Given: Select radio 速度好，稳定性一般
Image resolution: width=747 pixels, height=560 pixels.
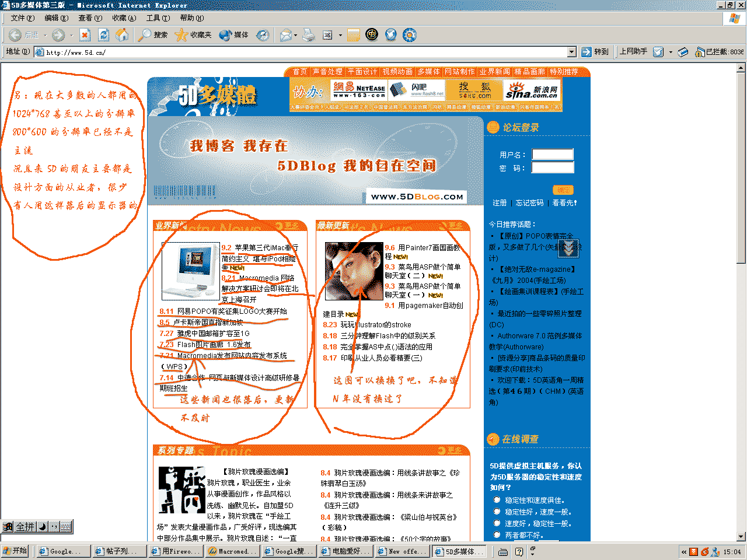Looking at the screenshot, I should pyautogui.click(x=497, y=523).
